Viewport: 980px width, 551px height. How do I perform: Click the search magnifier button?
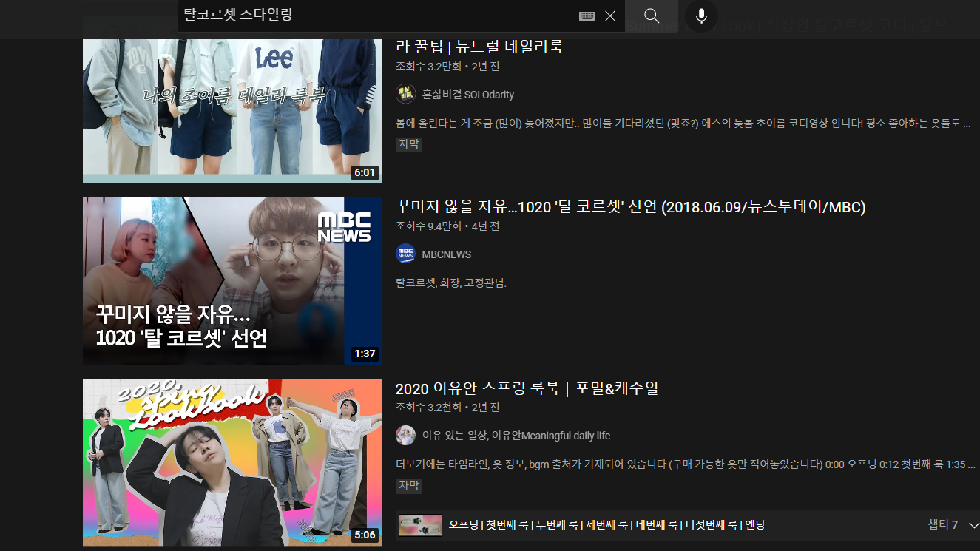(x=651, y=16)
